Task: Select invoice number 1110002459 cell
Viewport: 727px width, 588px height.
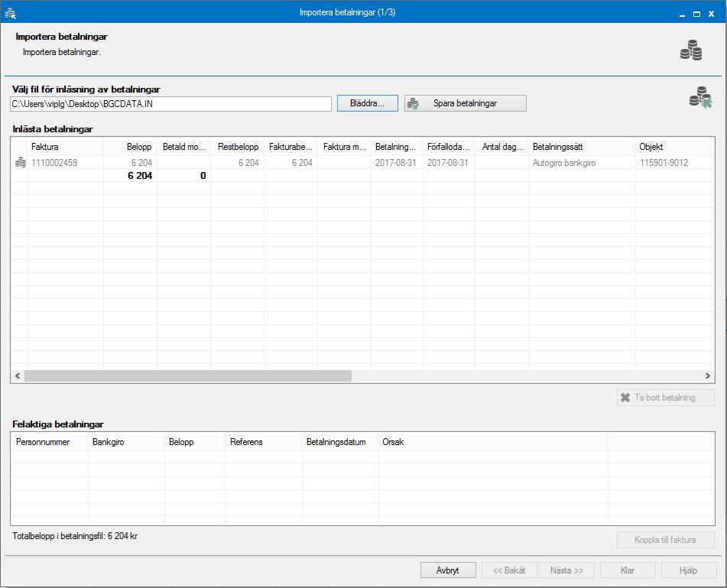Action: click(65, 163)
